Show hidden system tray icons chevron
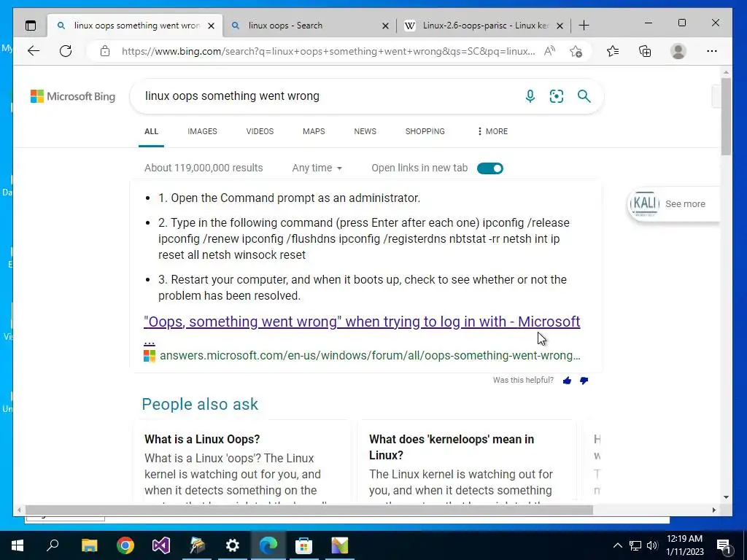The height and width of the screenshot is (560, 747). click(617, 545)
